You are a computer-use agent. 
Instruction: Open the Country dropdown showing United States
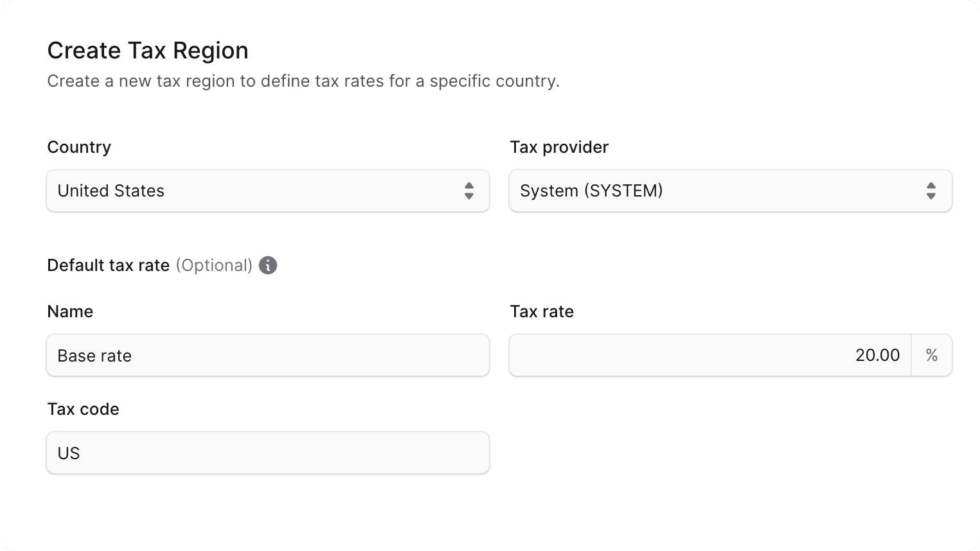point(268,191)
